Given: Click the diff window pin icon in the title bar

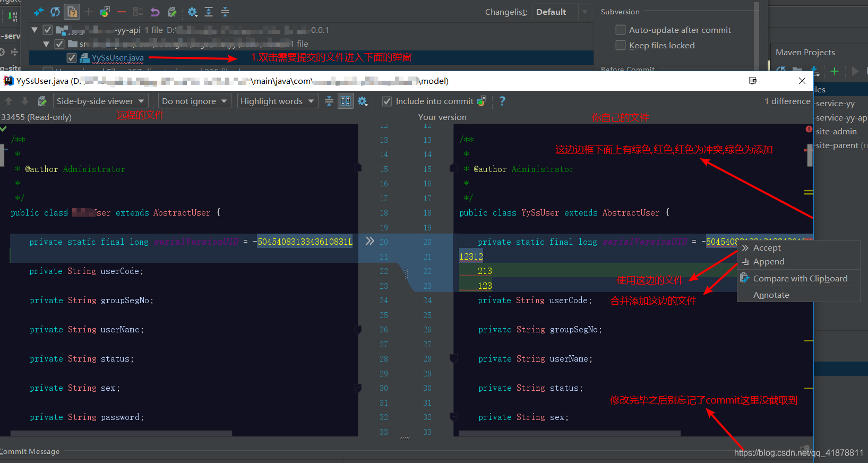Looking at the screenshot, I should click(x=752, y=81).
